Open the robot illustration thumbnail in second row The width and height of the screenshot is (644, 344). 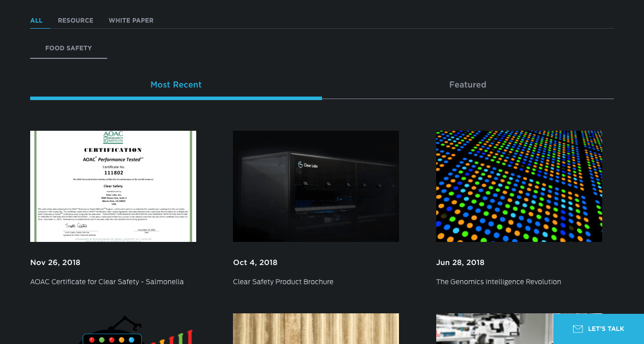coord(113,329)
